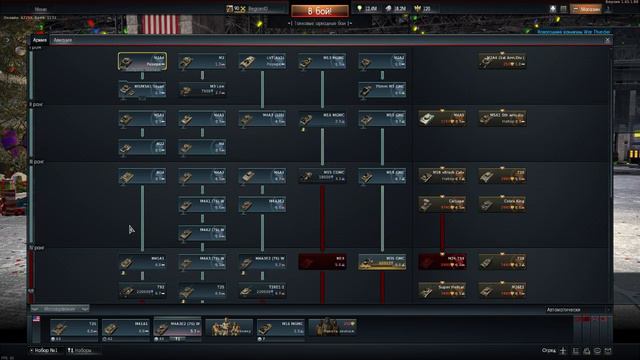Select the M4A3 (76) W tank card
Viewport: 640px width, 360px height.
[x=202, y=262]
